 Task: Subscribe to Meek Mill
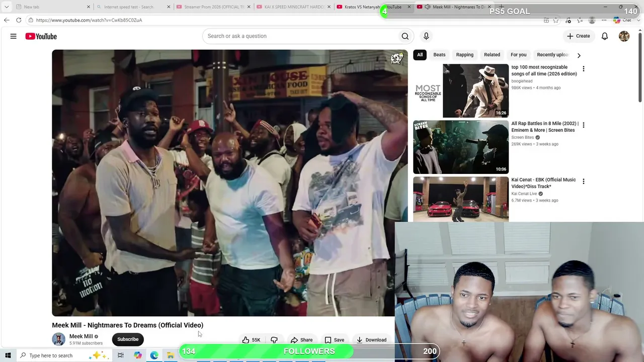[128, 339]
